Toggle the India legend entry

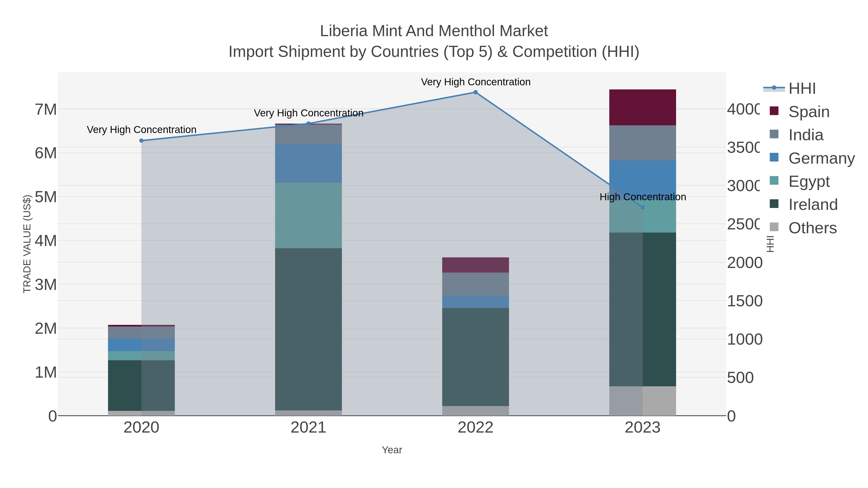click(797, 135)
